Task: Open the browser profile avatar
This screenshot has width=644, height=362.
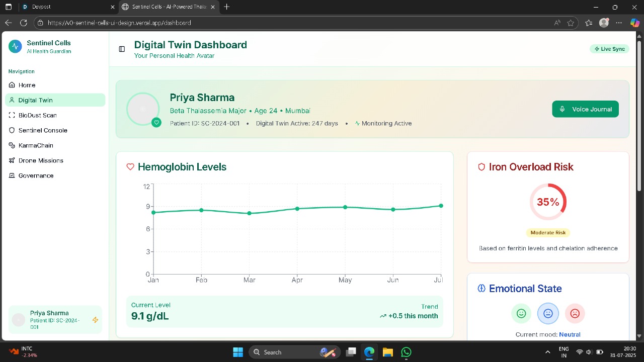Action: 604,23
